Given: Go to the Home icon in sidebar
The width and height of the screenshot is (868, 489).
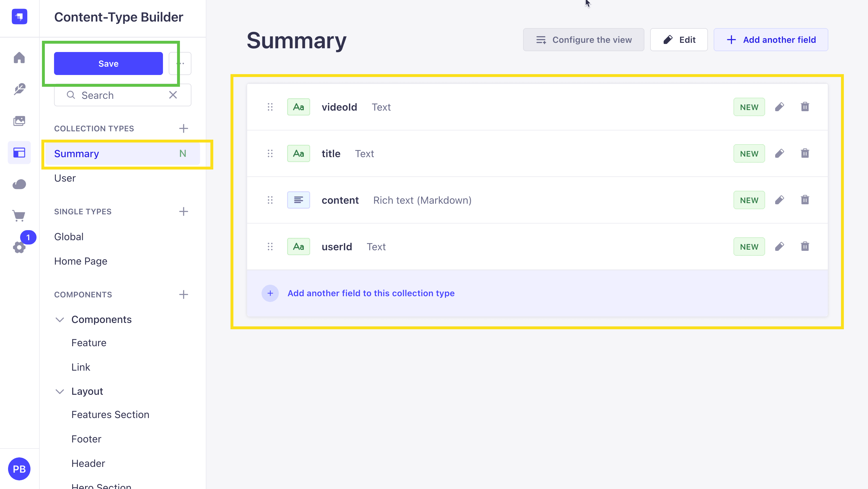Looking at the screenshot, I should click(x=19, y=57).
